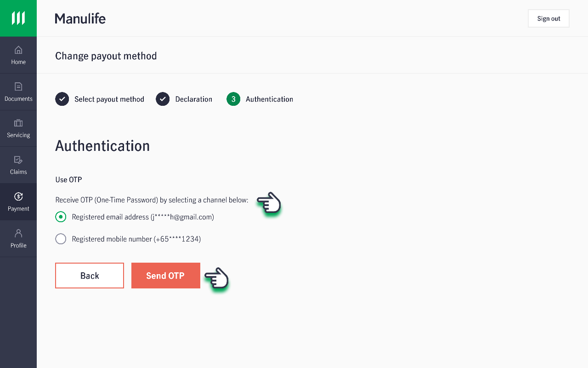Screen dimensions: 588x368
Task: Open the Profile person icon
Action: (x=18, y=233)
